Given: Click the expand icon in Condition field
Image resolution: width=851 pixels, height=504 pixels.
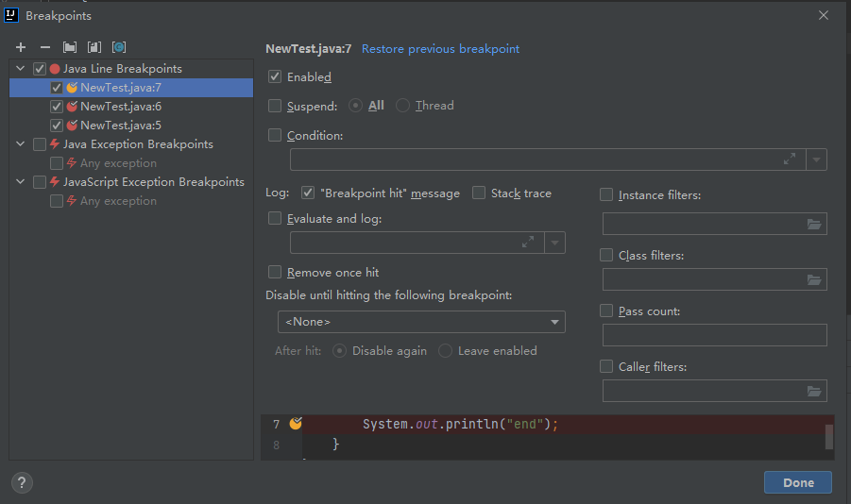Looking at the screenshot, I should [x=789, y=160].
